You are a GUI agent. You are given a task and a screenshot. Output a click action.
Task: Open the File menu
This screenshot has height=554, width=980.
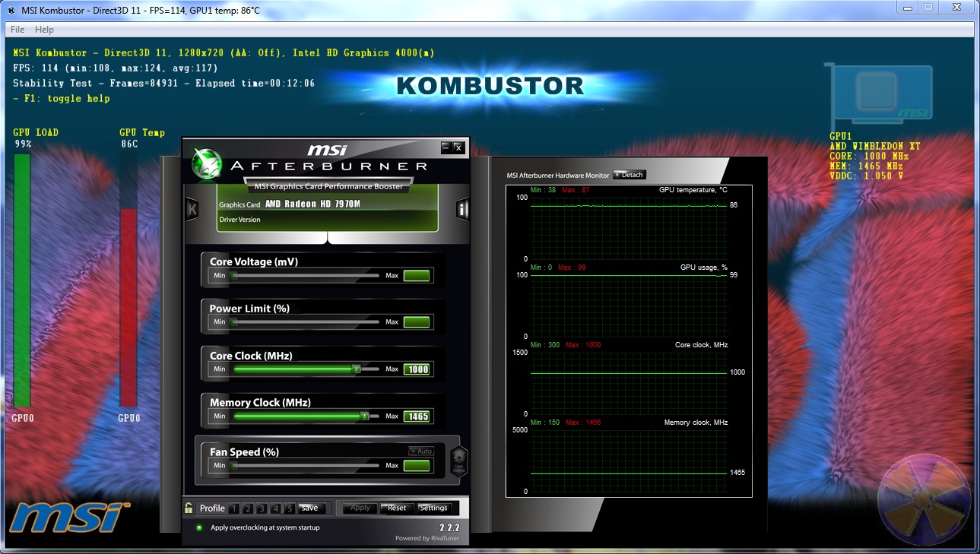click(17, 30)
